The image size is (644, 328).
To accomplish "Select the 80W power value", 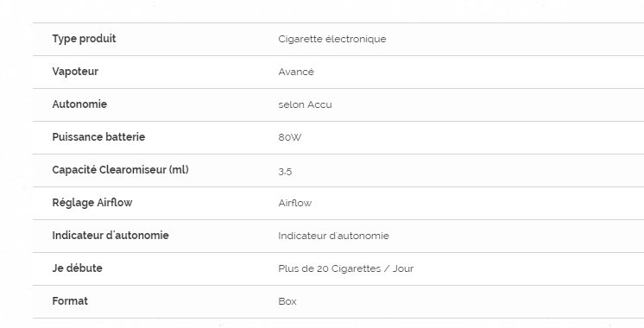I will coord(289,137).
